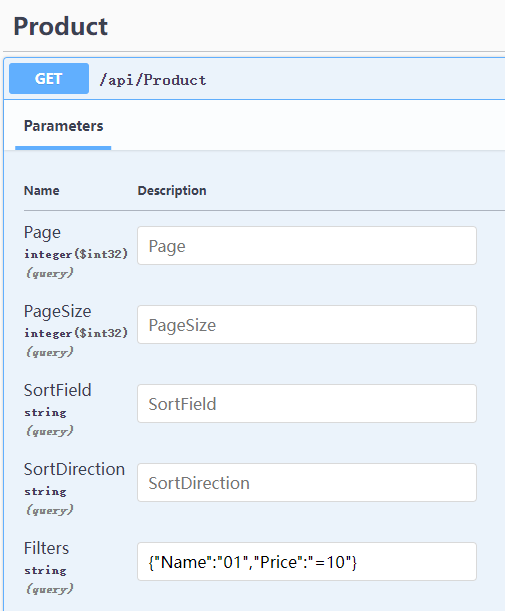Focus the SortField input field
Viewport: 505px width, 611px height.
tap(307, 404)
